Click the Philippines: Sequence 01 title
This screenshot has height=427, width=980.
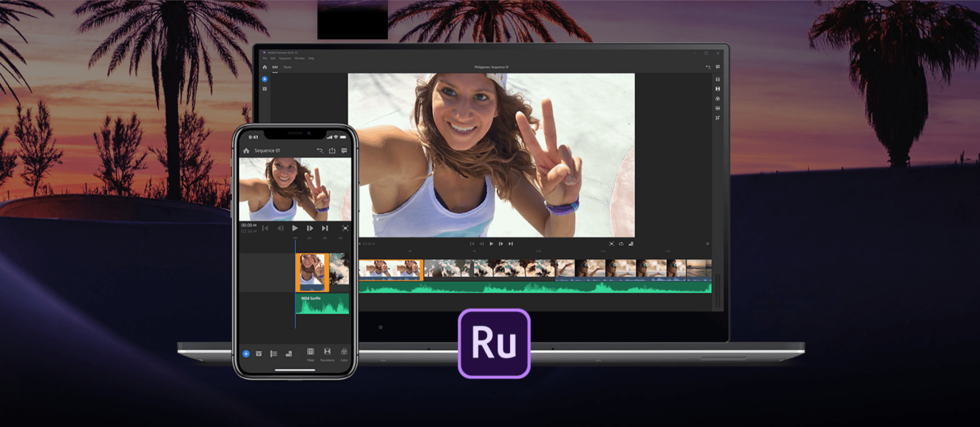pyautogui.click(x=491, y=67)
